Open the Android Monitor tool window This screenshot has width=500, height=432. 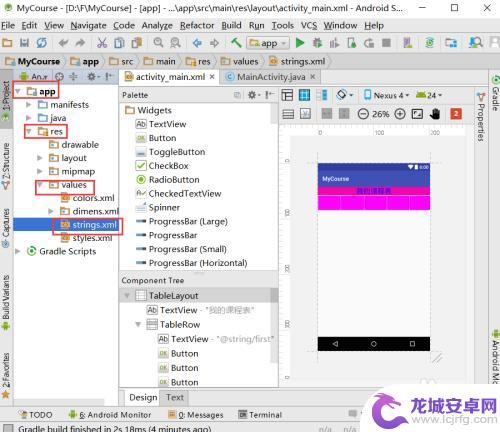point(110,415)
